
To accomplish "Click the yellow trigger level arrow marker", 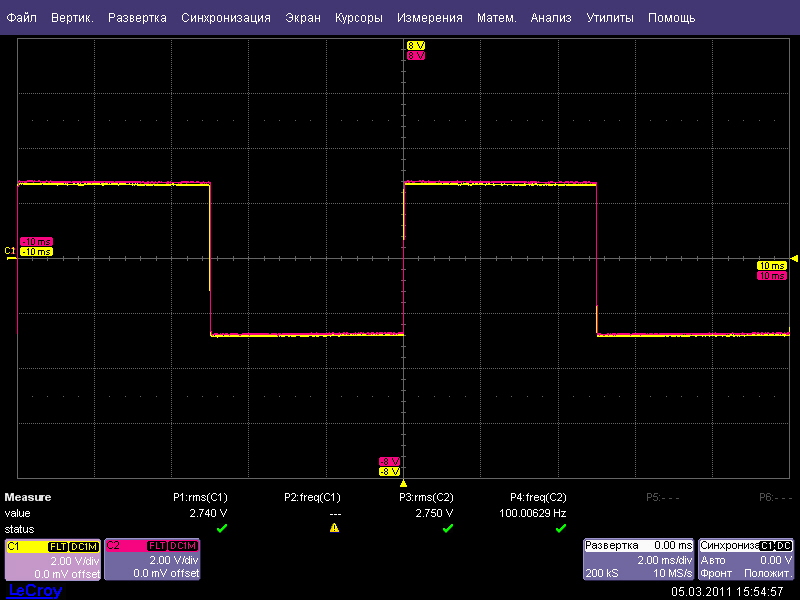I will 794,258.
